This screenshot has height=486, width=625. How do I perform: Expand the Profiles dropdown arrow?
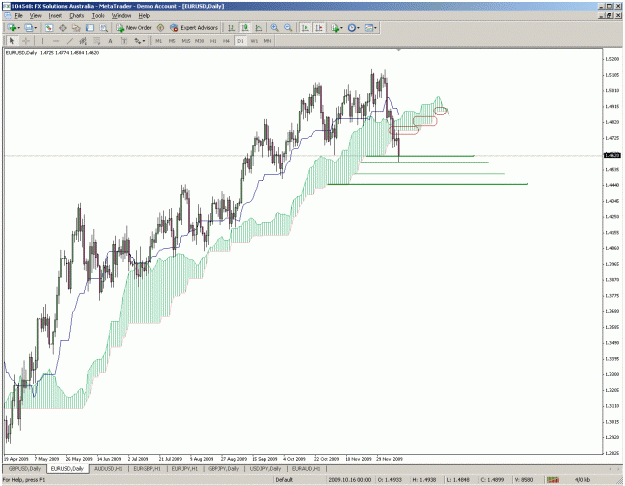click(35, 28)
